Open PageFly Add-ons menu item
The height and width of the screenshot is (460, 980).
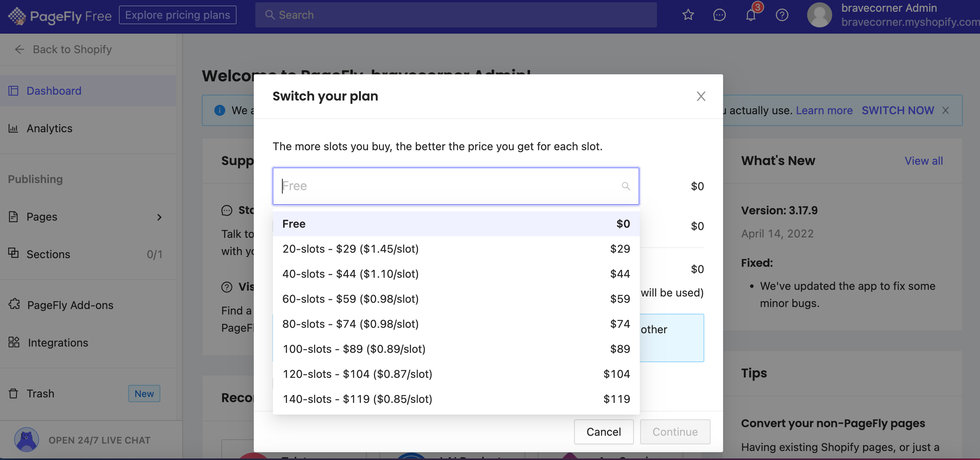(x=88, y=305)
